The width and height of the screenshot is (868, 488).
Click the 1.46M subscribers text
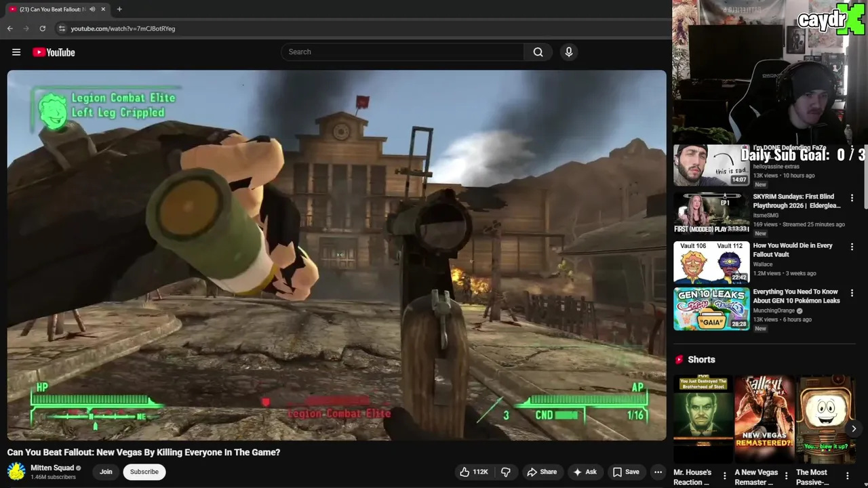(53, 477)
